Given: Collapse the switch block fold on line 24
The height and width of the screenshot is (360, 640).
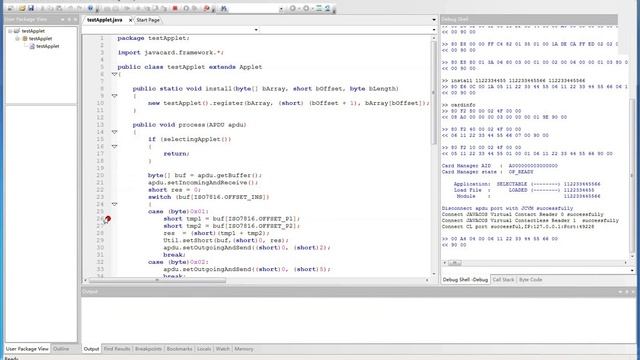Looking at the screenshot, I should click(x=114, y=204).
